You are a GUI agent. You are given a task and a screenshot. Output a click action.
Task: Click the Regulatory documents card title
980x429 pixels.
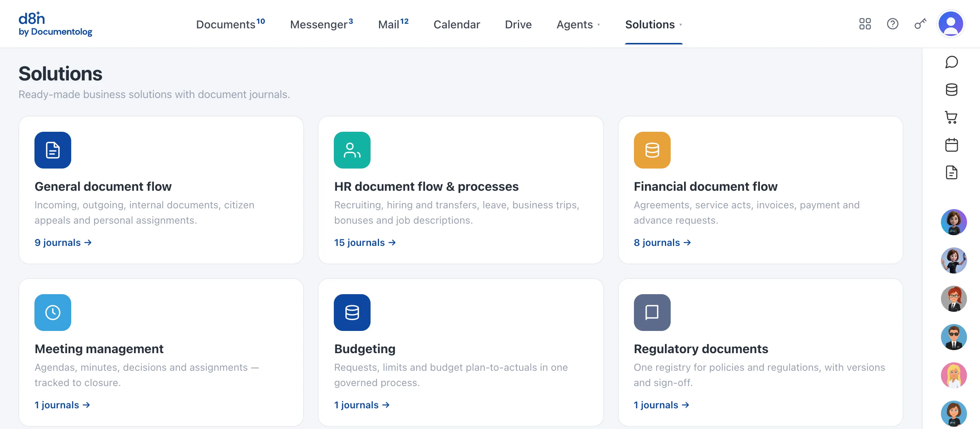click(701, 349)
